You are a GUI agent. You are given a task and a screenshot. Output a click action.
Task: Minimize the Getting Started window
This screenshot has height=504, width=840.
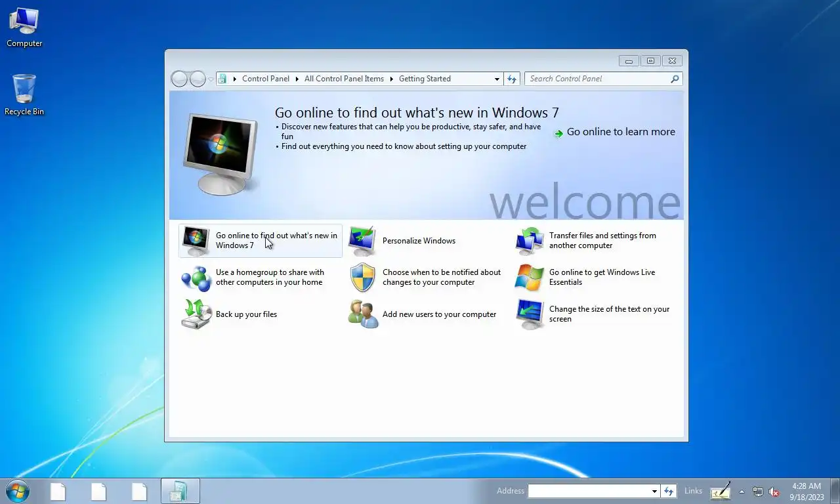[x=629, y=61]
